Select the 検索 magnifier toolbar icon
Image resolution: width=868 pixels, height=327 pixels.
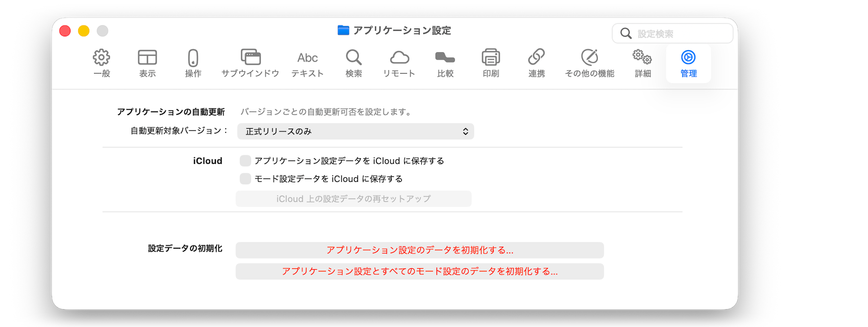[353, 63]
